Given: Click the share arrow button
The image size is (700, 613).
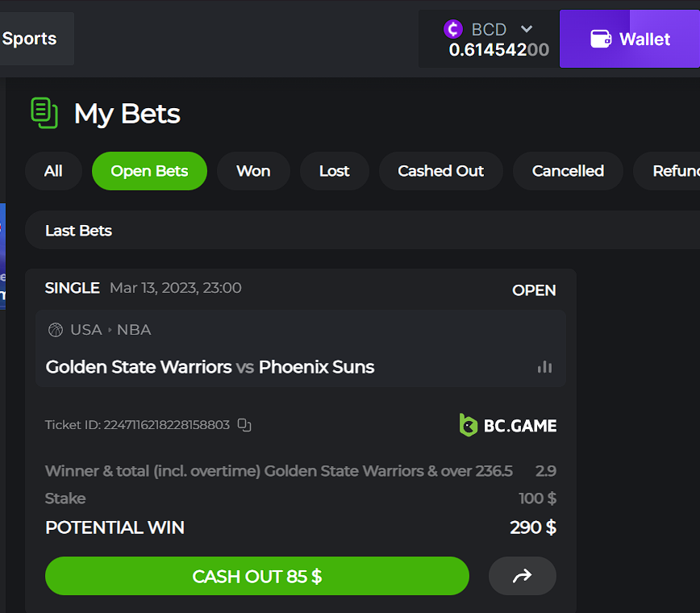Looking at the screenshot, I should tap(523, 576).
